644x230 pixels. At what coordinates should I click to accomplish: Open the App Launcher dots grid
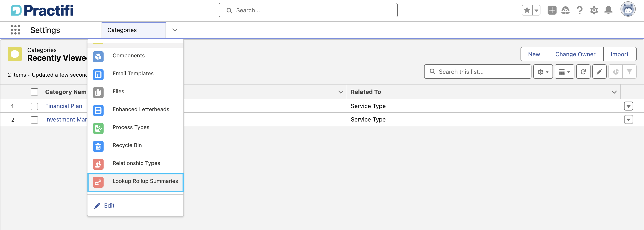click(15, 30)
